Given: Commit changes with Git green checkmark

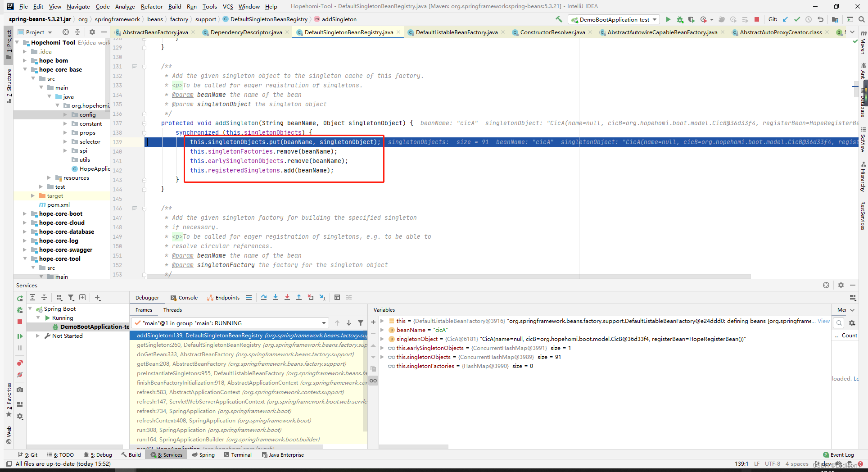Looking at the screenshot, I should (797, 19).
